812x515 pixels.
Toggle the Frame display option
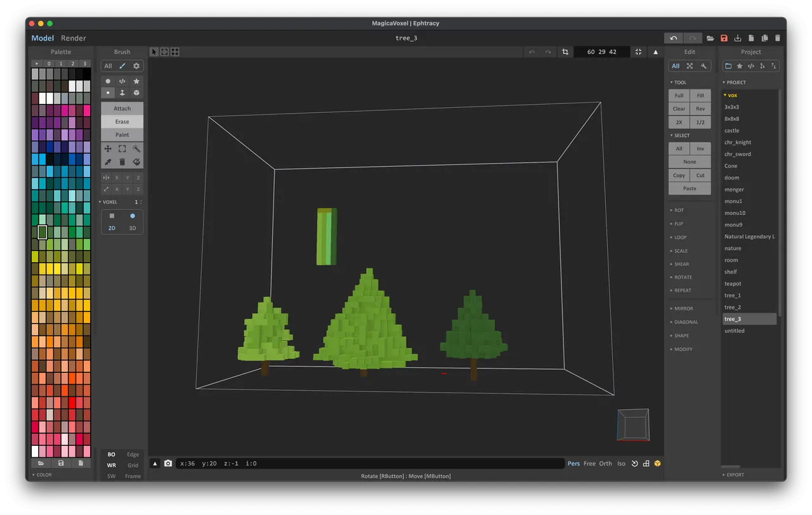tap(133, 476)
